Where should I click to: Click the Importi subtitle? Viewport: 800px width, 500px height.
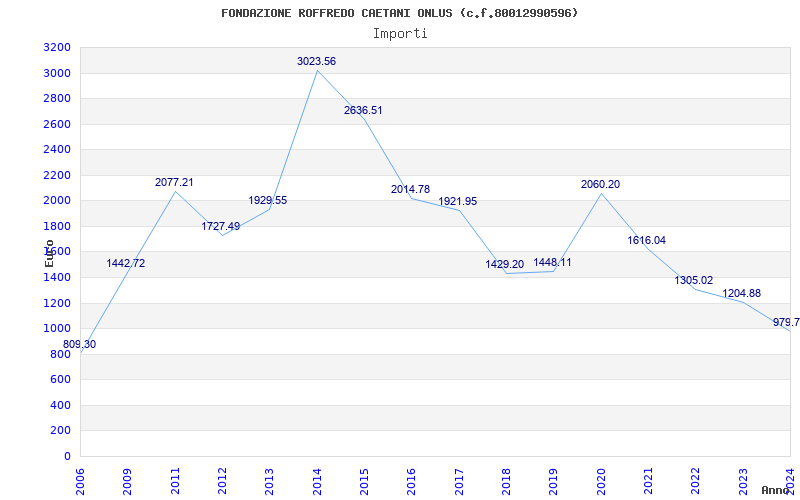click(400, 34)
